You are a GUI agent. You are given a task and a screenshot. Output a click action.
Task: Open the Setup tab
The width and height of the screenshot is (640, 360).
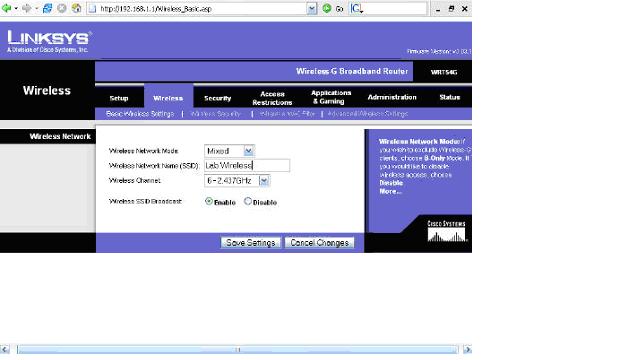[x=119, y=98]
